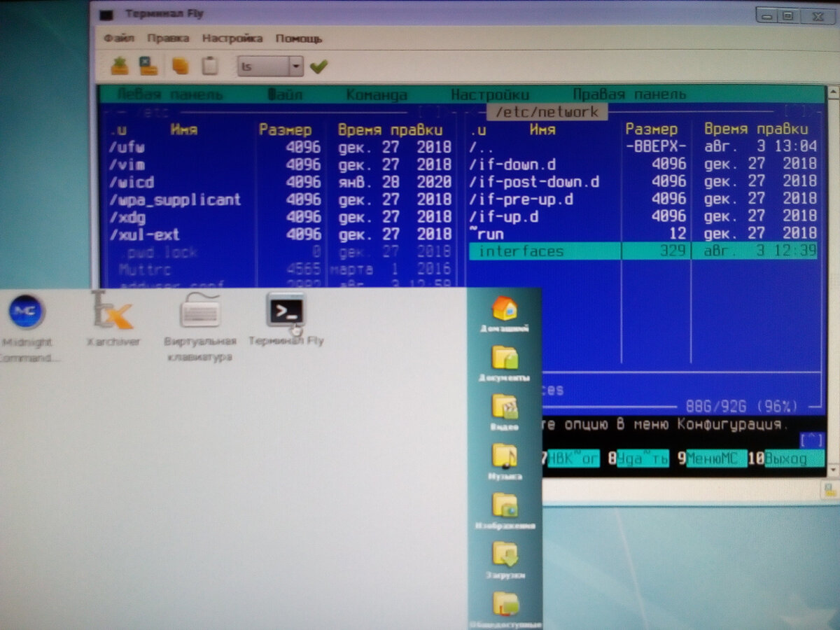Open the Правка menu
This screenshot has height=630, width=840.
pyautogui.click(x=168, y=38)
